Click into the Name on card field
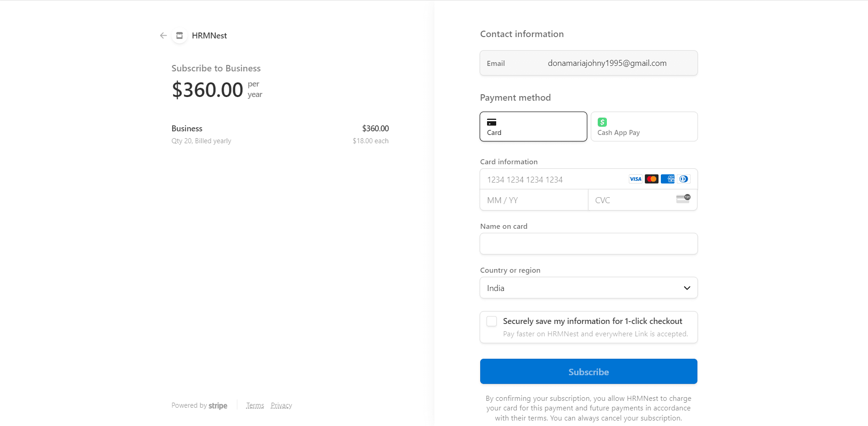Image resolution: width=868 pixels, height=426 pixels. [x=588, y=244]
